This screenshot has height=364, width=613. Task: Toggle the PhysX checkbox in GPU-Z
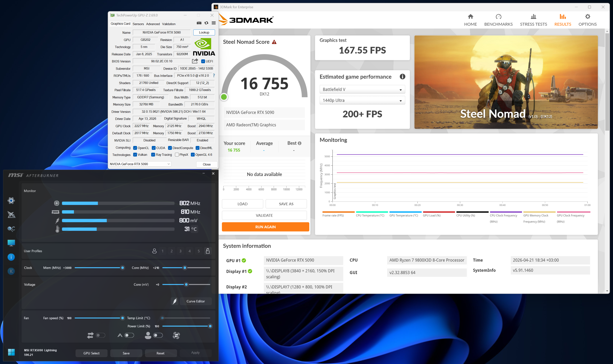click(x=177, y=155)
